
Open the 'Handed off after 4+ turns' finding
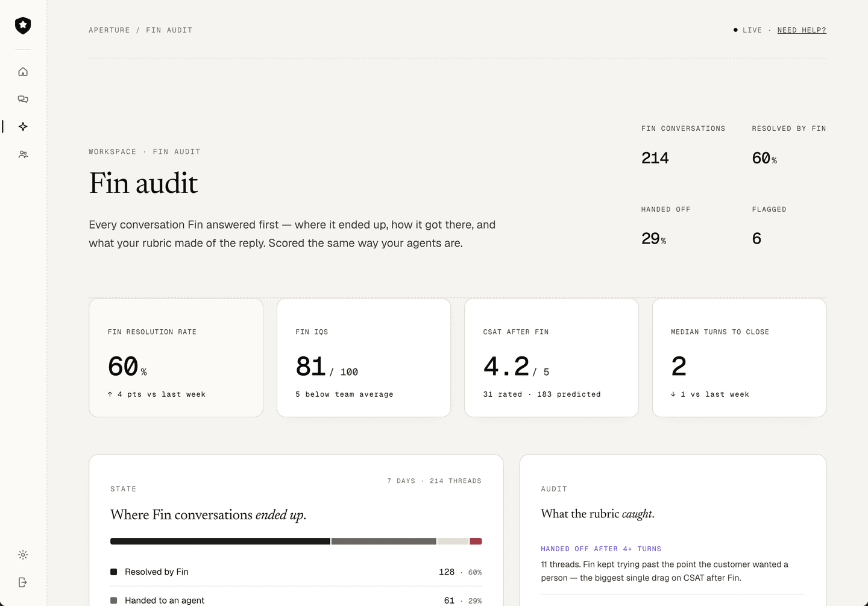pyautogui.click(x=601, y=549)
